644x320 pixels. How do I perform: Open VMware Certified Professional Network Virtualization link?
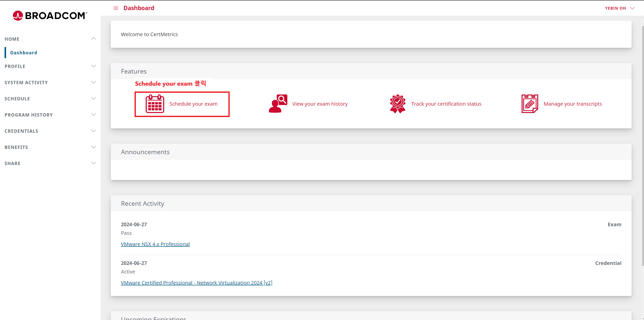196,283
